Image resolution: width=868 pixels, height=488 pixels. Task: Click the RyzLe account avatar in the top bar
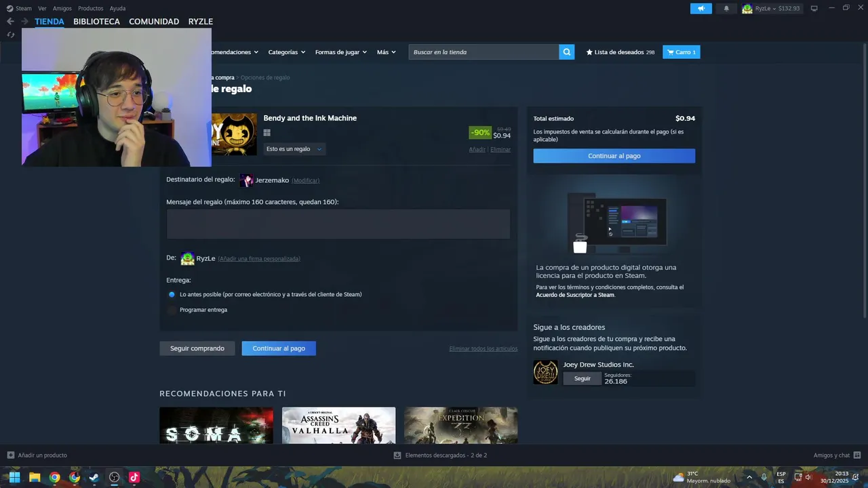[747, 8]
